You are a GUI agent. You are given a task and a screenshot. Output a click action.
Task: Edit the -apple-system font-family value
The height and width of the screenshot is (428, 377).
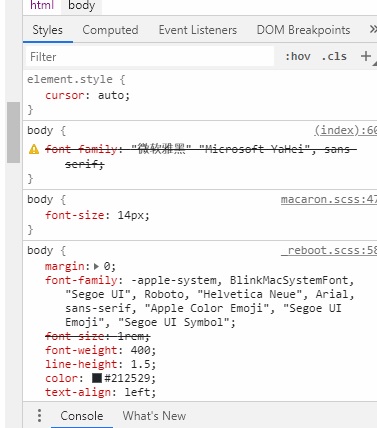tap(209, 301)
